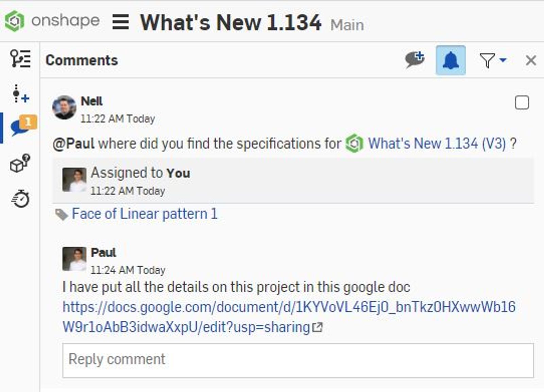544x392 pixels.
Task: Click the Onshape logo icon
Action: [14, 21]
